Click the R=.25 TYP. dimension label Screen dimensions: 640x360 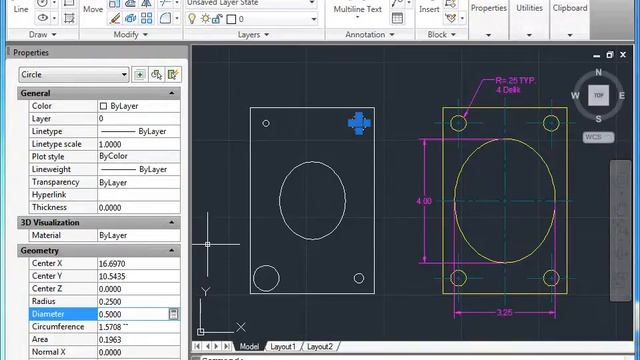[515, 81]
